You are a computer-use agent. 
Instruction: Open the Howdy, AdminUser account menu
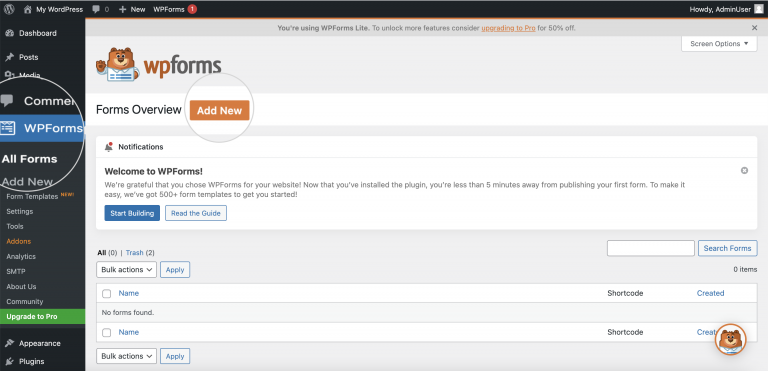coord(726,9)
